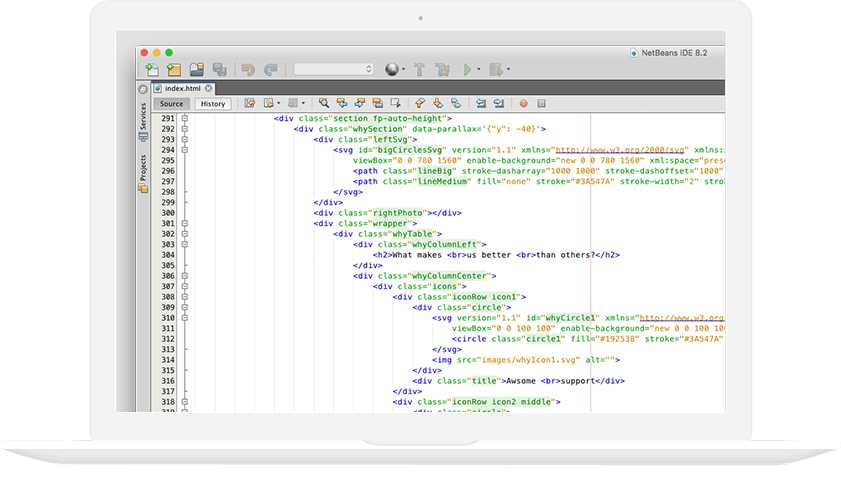Click the New File icon
This screenshot has width=841, height=497.
[152, 69]
